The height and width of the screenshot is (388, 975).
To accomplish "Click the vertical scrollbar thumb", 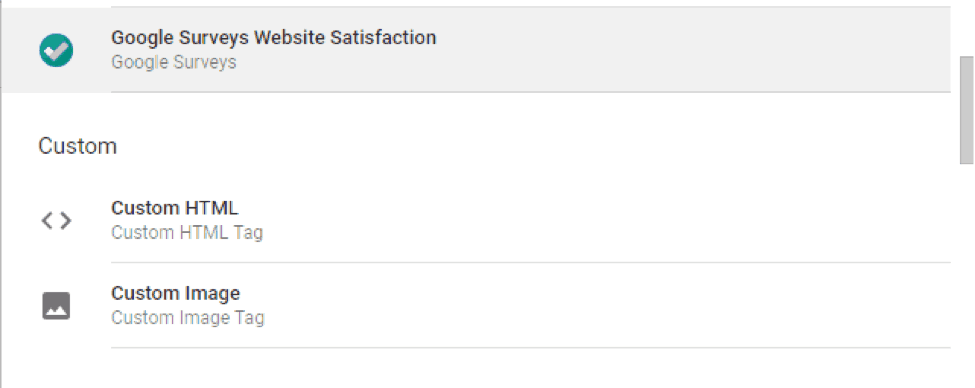I will [x=966, y=110].
